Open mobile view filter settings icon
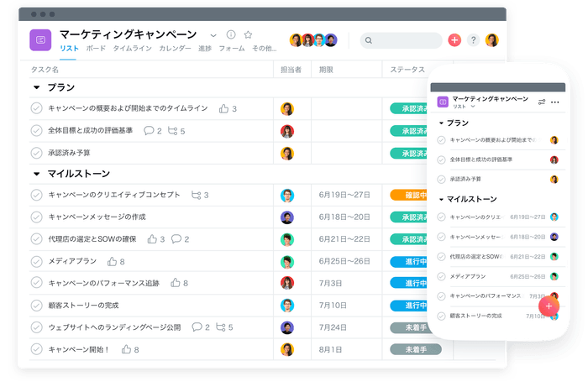This screenshot has height=387, width=588. [x=542, y=102]
